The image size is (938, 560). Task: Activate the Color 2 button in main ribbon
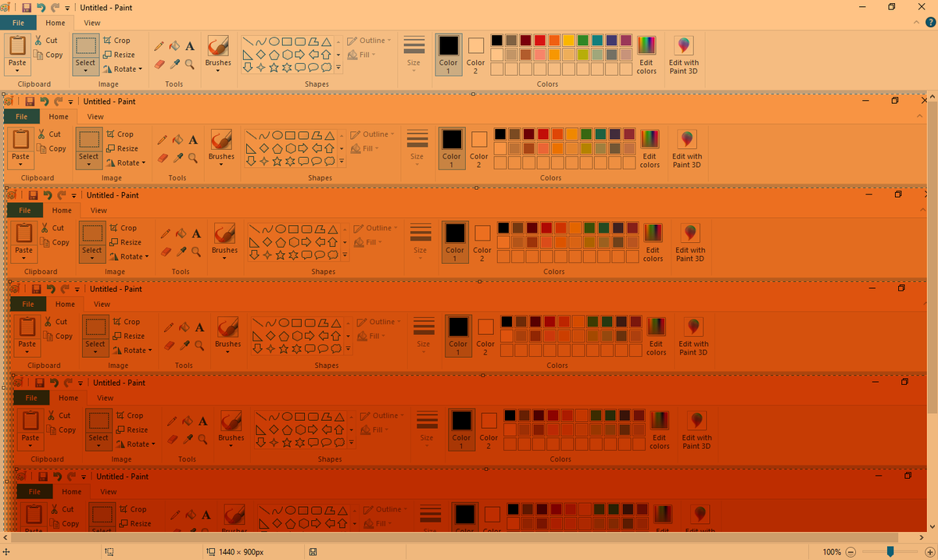click(x=475, y=55)
